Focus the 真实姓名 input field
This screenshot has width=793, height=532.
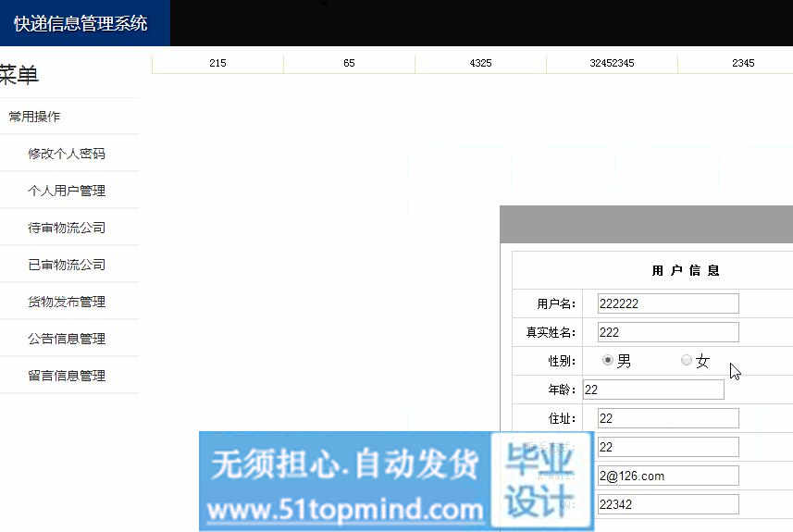[x=667, y=332]
